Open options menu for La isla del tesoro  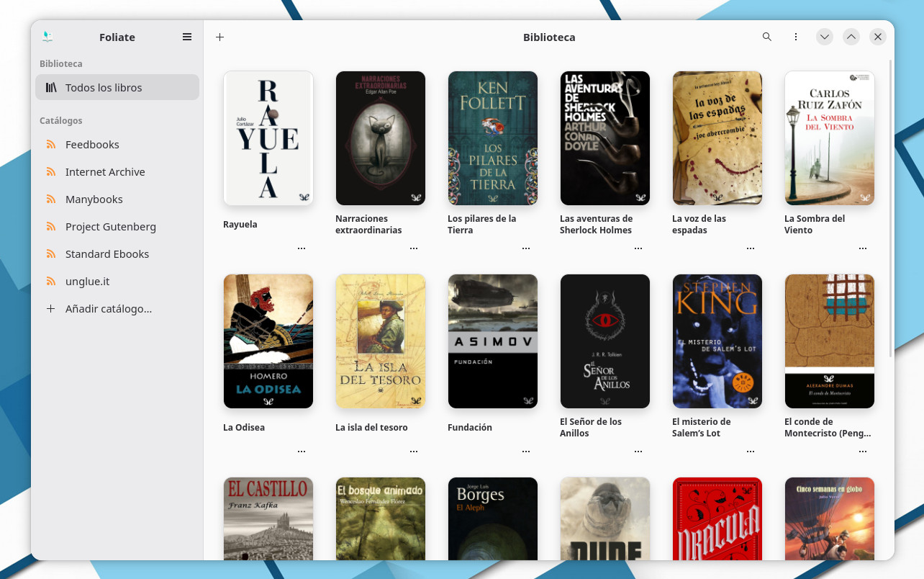click(414, 451)
